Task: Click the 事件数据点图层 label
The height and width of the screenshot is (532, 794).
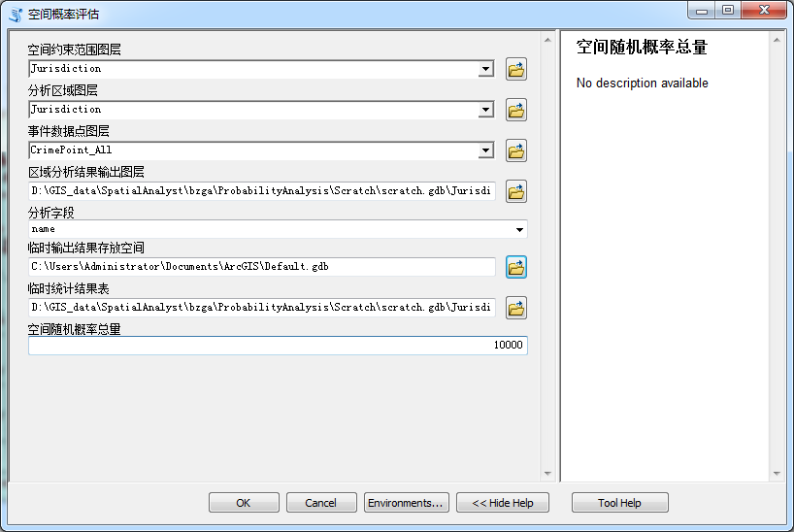Action: tap(69, 131)
